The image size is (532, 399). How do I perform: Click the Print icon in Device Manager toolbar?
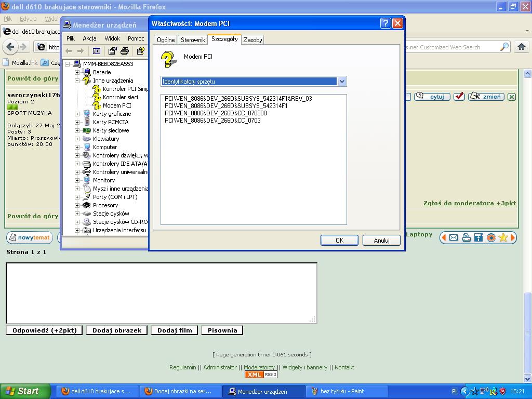point(125,51)
